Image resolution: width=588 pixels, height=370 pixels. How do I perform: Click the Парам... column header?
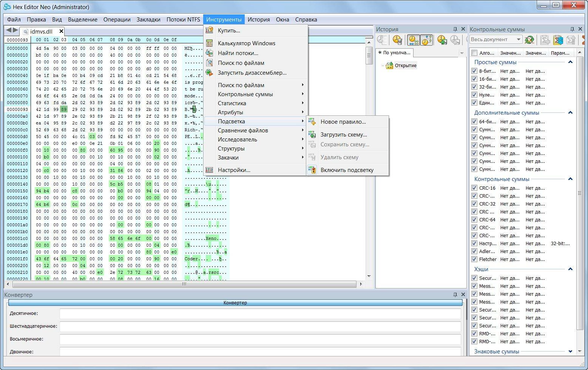click(x=560, y=53)
